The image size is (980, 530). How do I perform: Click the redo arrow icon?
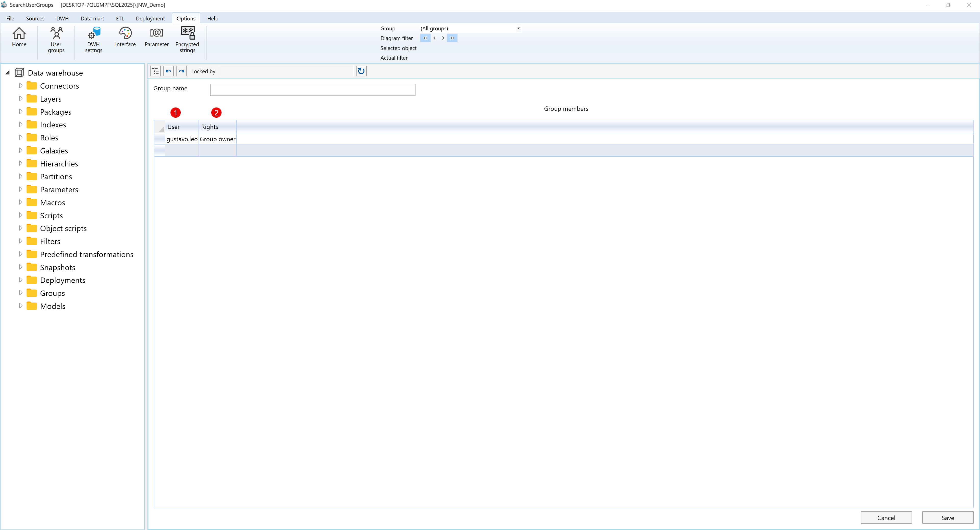point(181,71)
